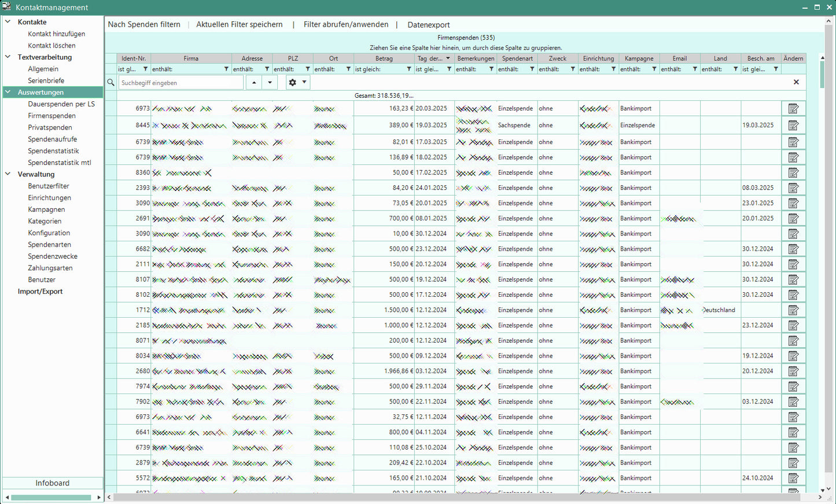Image resolution: width=836 pixels, height=504 pixels.
Task: Click into the Suchbegriff eingeben search field
Action: [181, 83]
